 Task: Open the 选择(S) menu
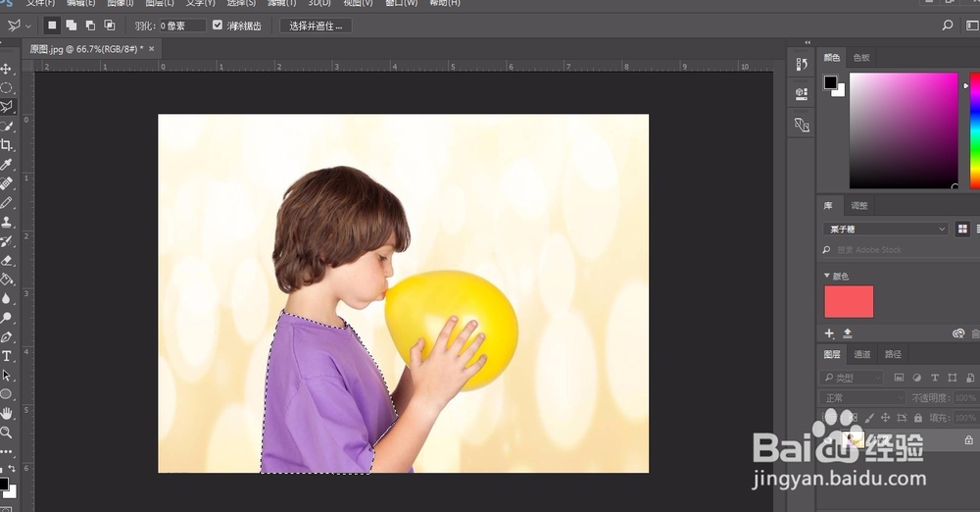241,3
